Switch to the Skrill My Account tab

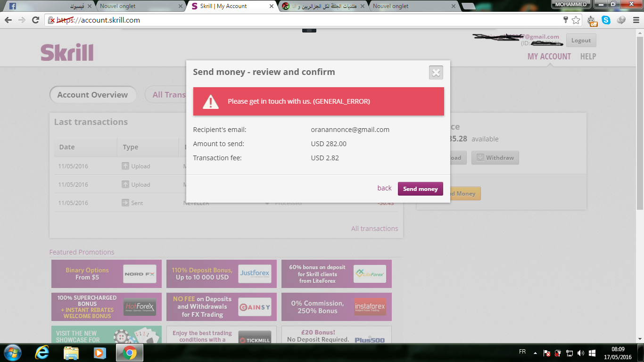(231, 6)
